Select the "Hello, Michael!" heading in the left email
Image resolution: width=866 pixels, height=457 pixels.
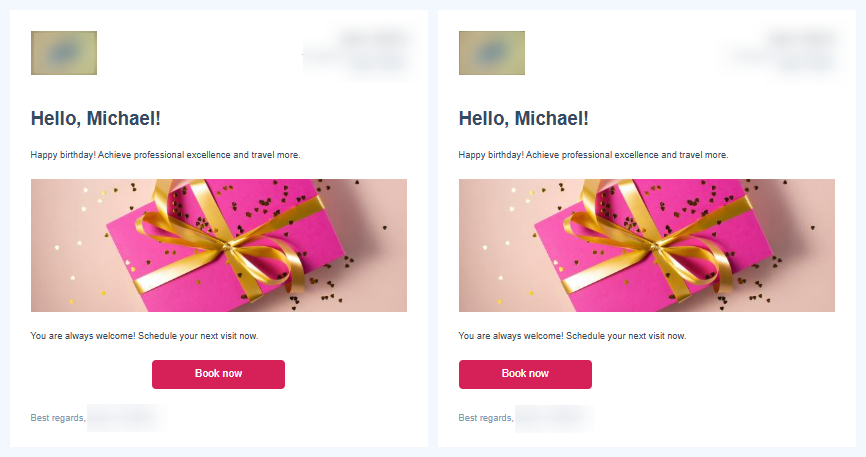click(96, 119)
